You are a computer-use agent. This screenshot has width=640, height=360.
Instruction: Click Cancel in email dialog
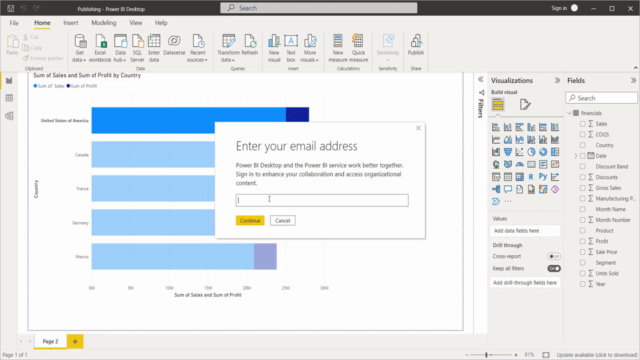click(x=282, y=220)
